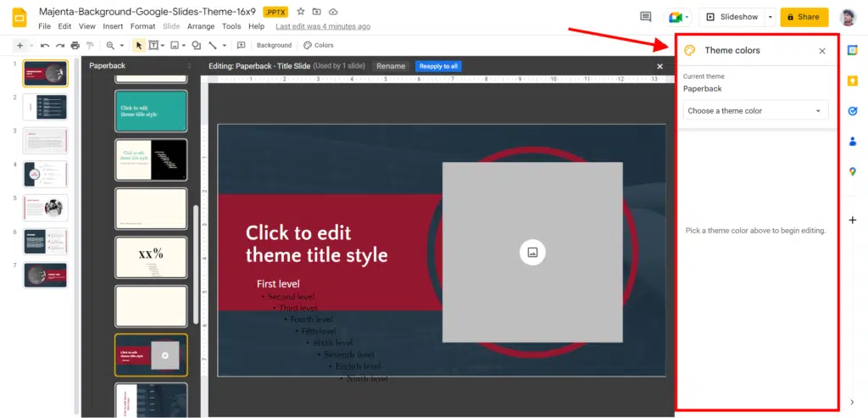The height and width of the screenshot is (418, 868).
Task: Open Google Keep in side panel
Action: click(853, 81)
